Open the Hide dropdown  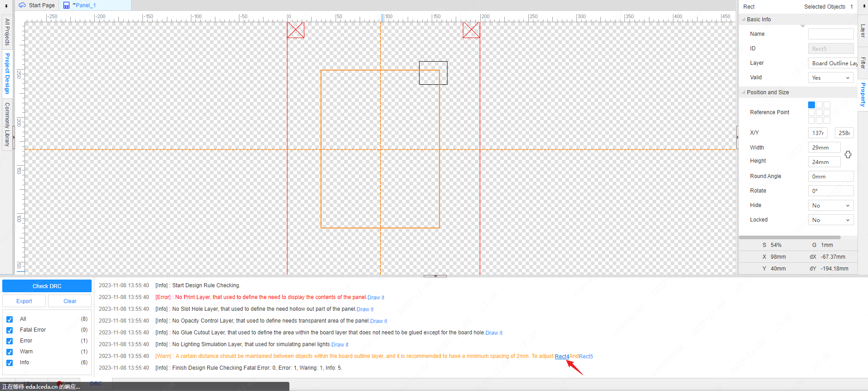coord(831,206)
